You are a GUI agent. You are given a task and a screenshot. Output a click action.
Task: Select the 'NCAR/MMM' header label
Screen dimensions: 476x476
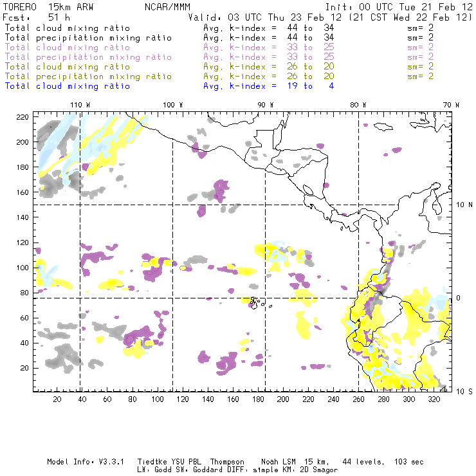point(167,7)
